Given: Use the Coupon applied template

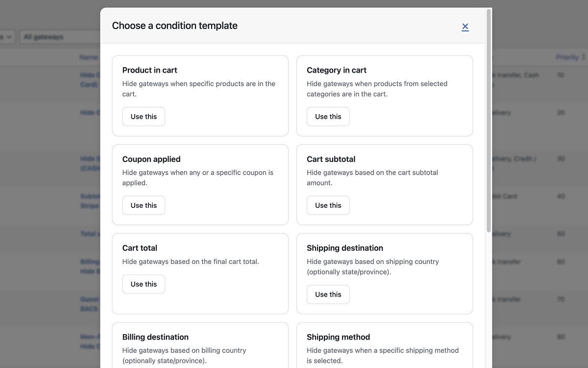Looking at the screenshot, I should 143,205.
